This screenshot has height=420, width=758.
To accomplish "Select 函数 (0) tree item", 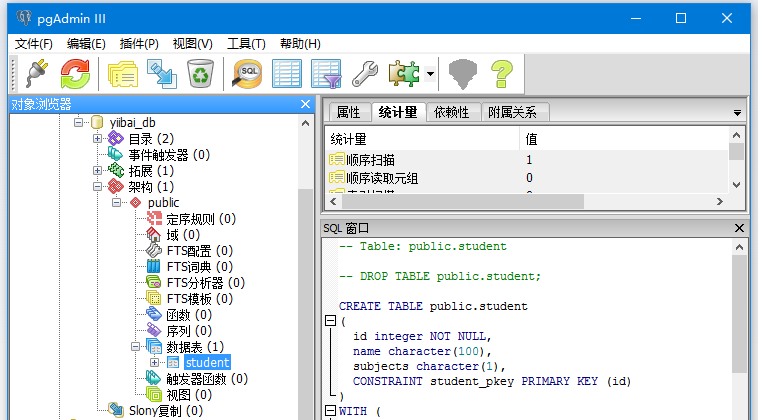I will (189, 315).
